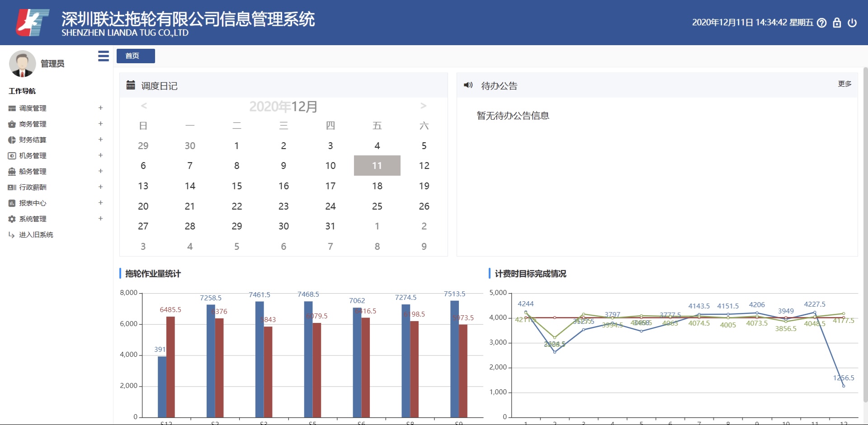This screenshot has height=425, width=868.
Task: Toggle the hamburger sidebar menu icon
Action: coord(104,56)
